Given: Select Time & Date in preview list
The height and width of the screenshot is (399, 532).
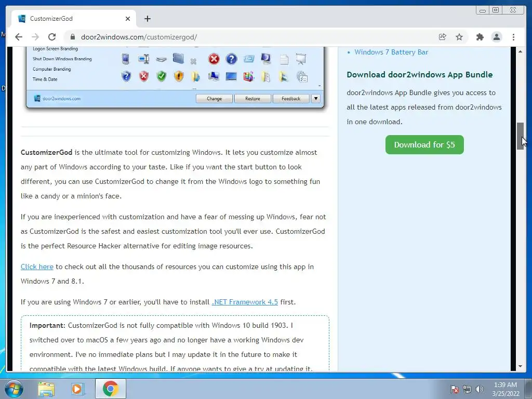Looking at the screenshot, I should (45, 79).
